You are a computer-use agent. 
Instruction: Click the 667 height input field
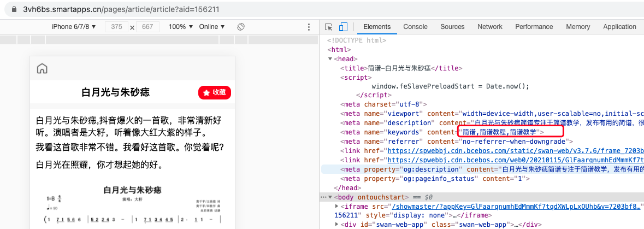[x=147, y=27]
